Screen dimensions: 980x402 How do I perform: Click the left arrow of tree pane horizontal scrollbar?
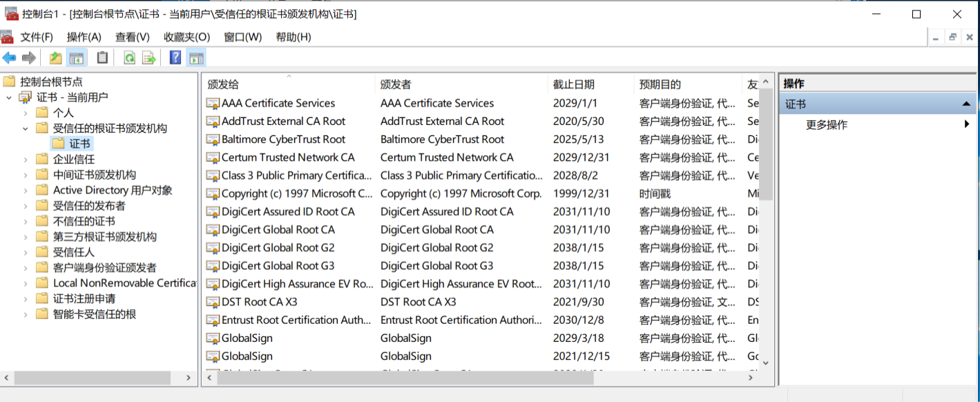tap(7, 378)
